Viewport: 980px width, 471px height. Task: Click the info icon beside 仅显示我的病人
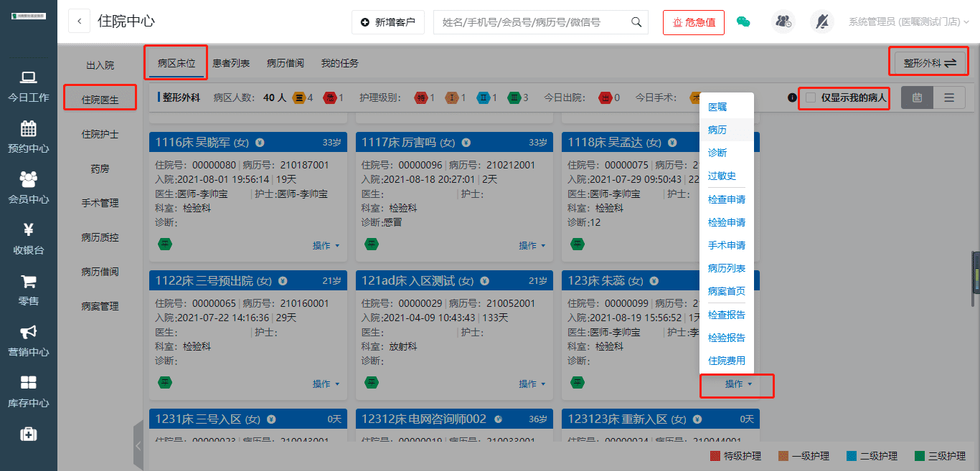pos(792,97)
